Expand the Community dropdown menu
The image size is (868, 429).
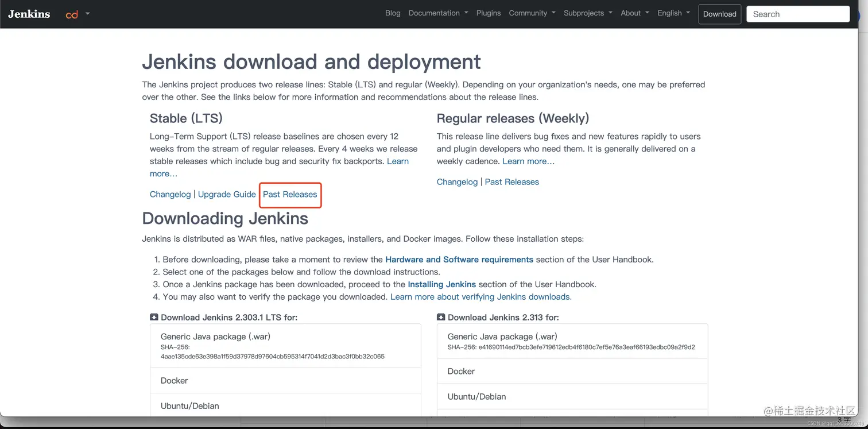pos(532,13)
